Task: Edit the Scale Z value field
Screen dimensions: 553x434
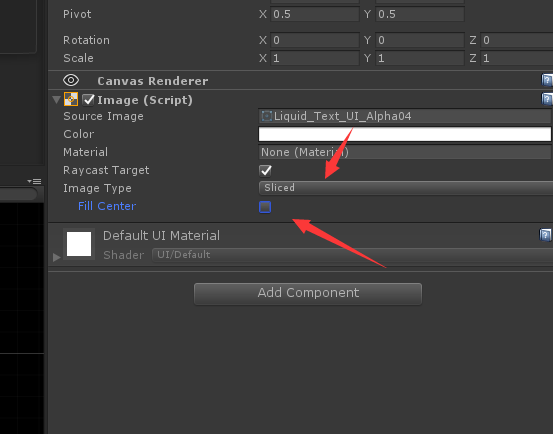Action: coord(517,58)
